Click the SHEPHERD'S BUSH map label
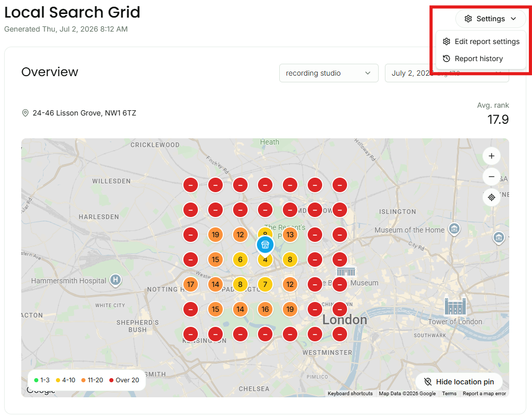Image resolution: width=532 pixels, height=418 pixels. [x=137, y=326]
